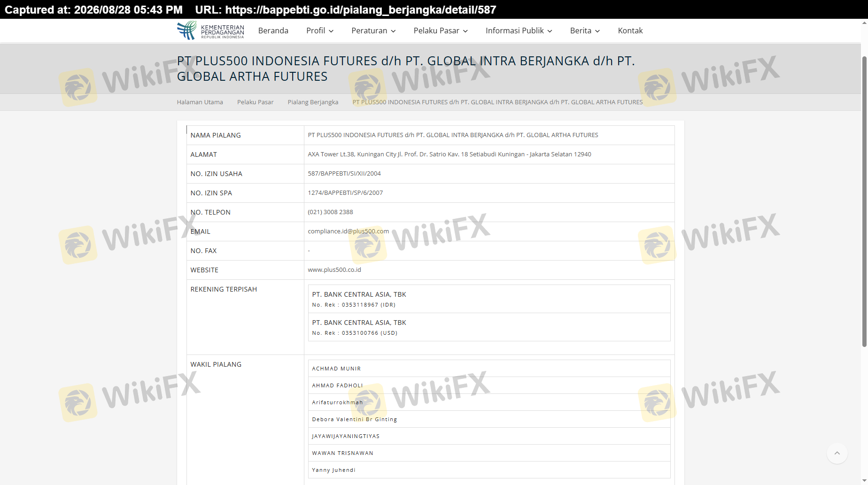The image size is (868, 485).
Task: Select SPA license 1274/BAPPEBTI/SP/6/2007
Action: click(x=345, y=192)
